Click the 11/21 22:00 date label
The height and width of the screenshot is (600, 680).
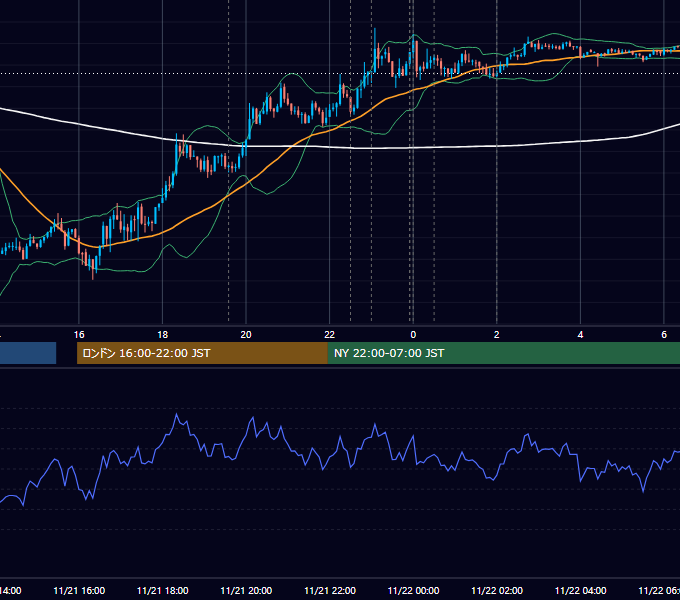(330, 590)
